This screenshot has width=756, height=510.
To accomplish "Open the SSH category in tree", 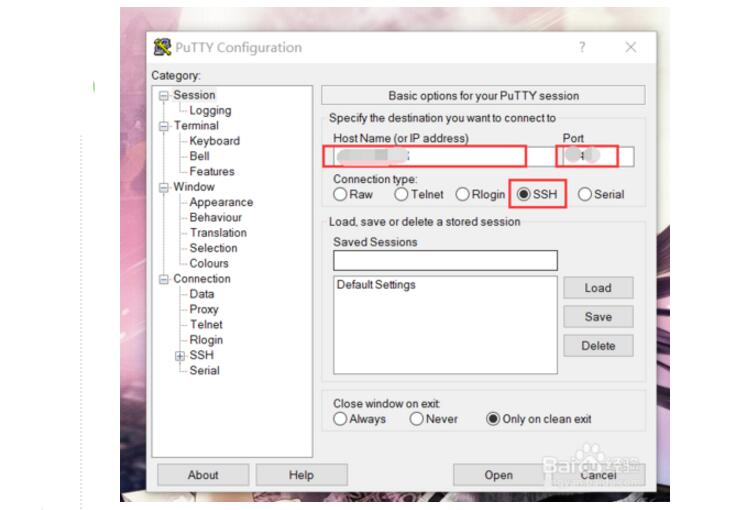I will click(201, 355).
